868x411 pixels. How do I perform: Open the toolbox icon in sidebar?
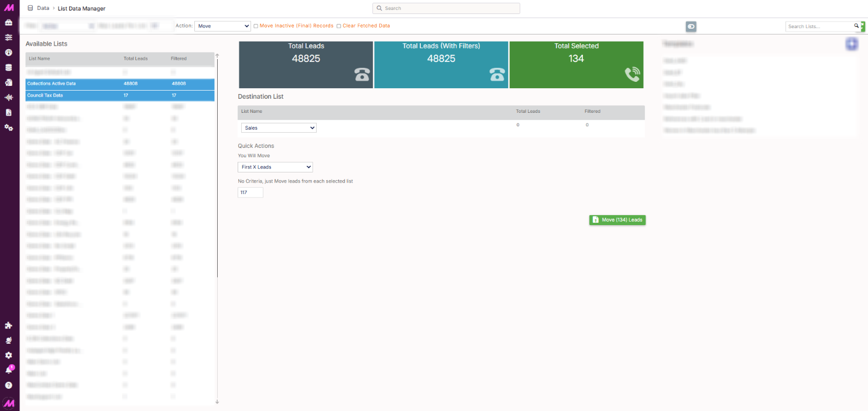(9, 23)
